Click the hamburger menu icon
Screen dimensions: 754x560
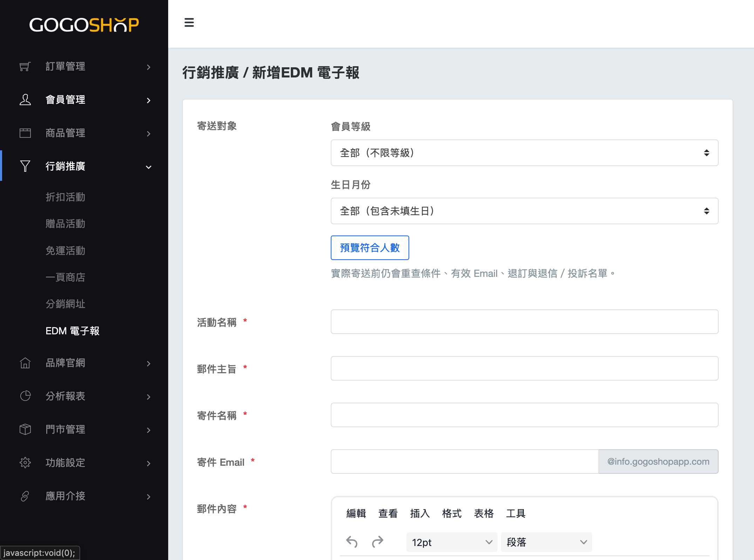click(189, 23)
